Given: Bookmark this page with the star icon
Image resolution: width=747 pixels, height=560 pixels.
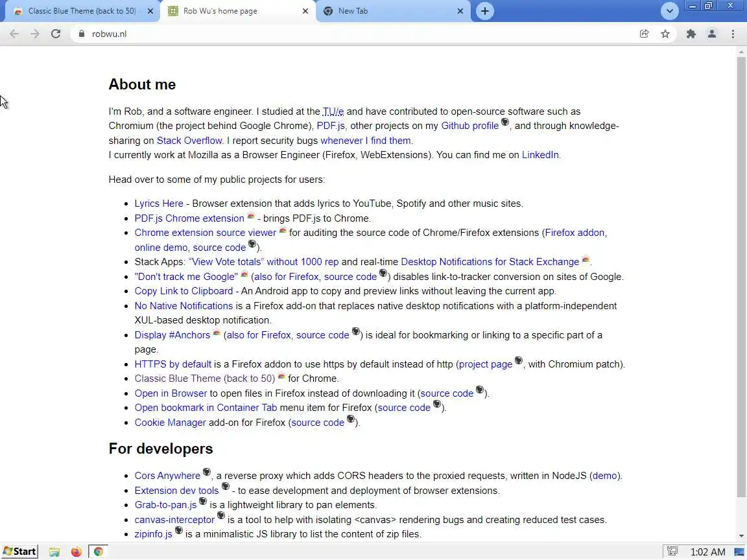Looking at the screenshot, I should (x=665, y=34).
